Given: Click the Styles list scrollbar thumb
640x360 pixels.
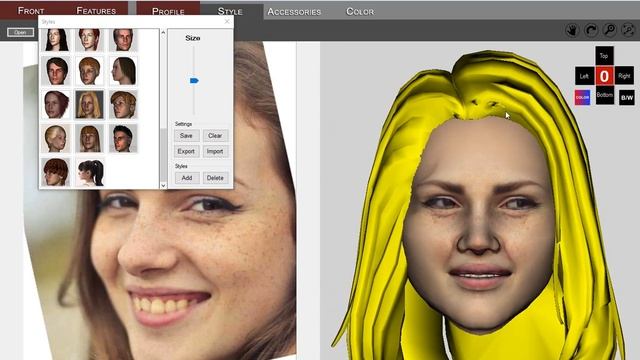Looking at the screenshot, I should click(x=163, y=154).
